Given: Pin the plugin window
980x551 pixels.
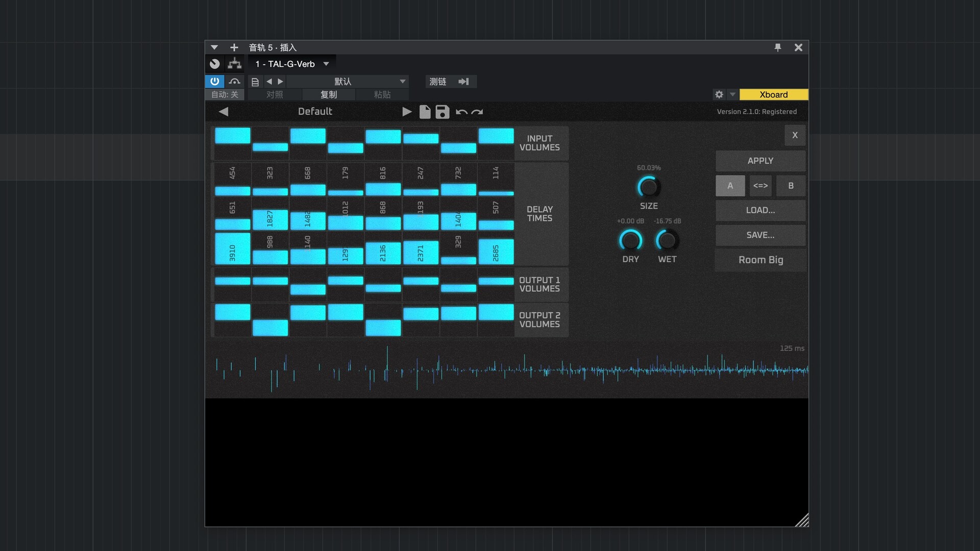Looking at the screenshot, I should 777,47.
